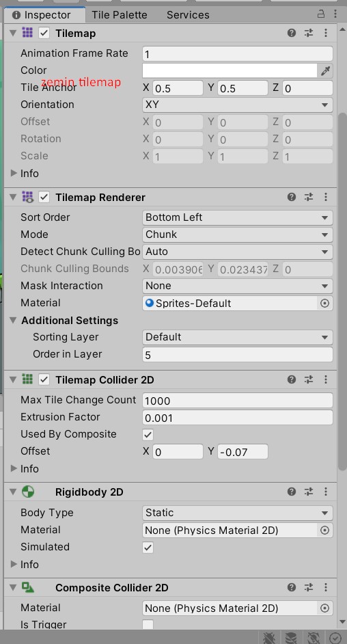
Task: Expand Tilemap Collider 2D Info foldout
Action: (x=14, y=468)
